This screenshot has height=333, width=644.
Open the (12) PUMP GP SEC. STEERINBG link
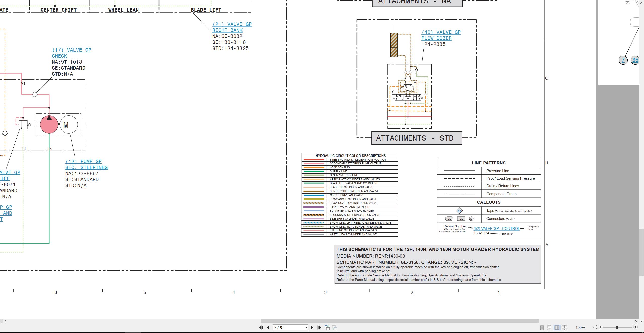[86, 164]
